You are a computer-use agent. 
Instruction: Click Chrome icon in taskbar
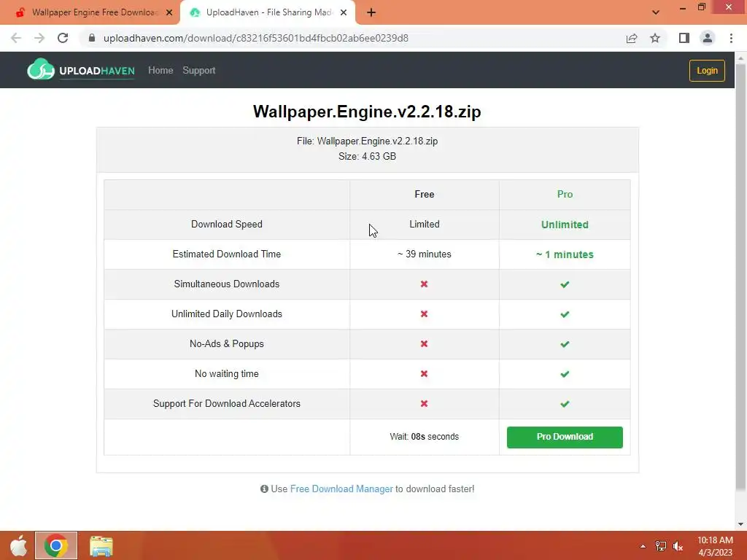55,545
